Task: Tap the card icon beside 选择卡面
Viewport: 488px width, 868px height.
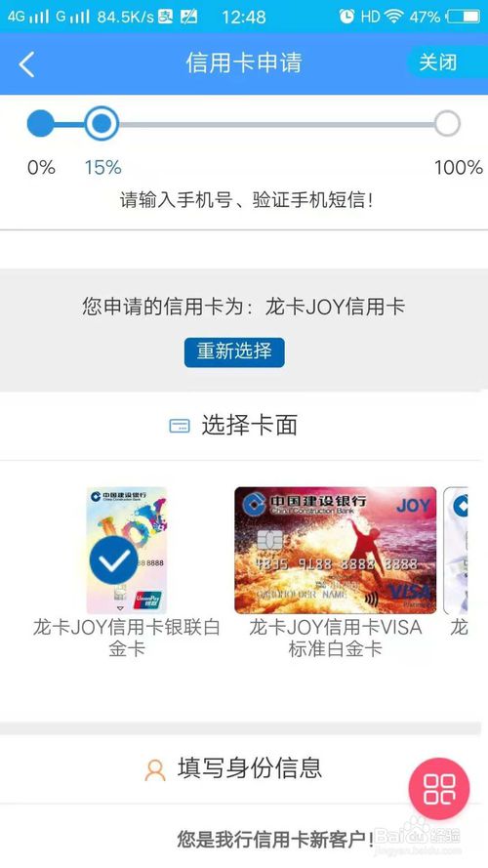Action: point(180,426)
